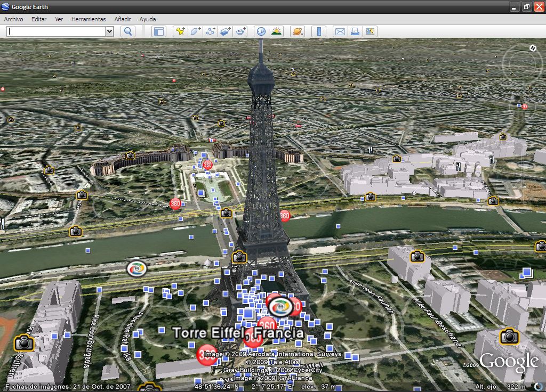This screenshot has height=392, width=546.
Task: Select the Add Polygon tool
Action: tap(195, 31)
